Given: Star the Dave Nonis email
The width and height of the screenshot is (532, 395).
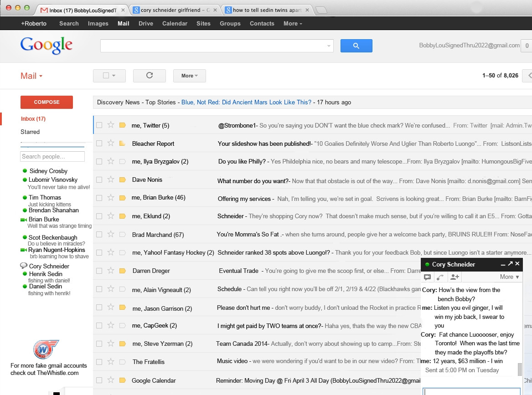Looking at the screenshot, I should [111, 180].
